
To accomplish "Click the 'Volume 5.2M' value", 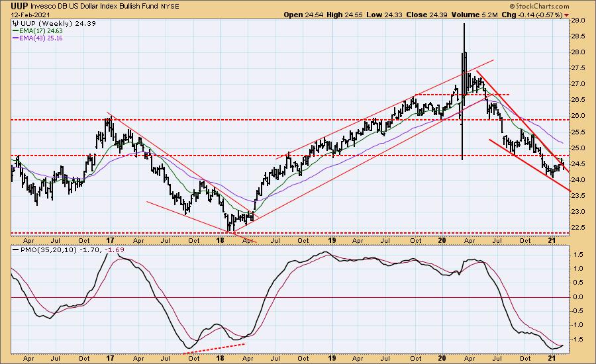I will pos(474,15).
